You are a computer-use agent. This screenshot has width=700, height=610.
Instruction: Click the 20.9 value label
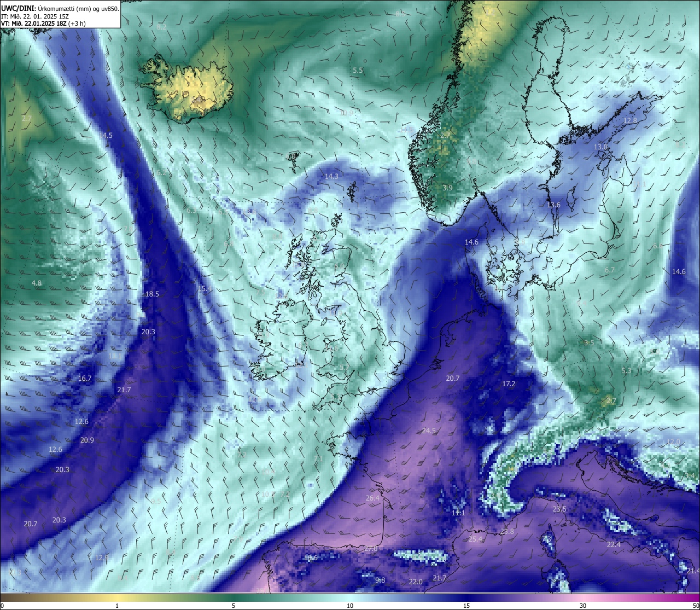tap(87, 440)
